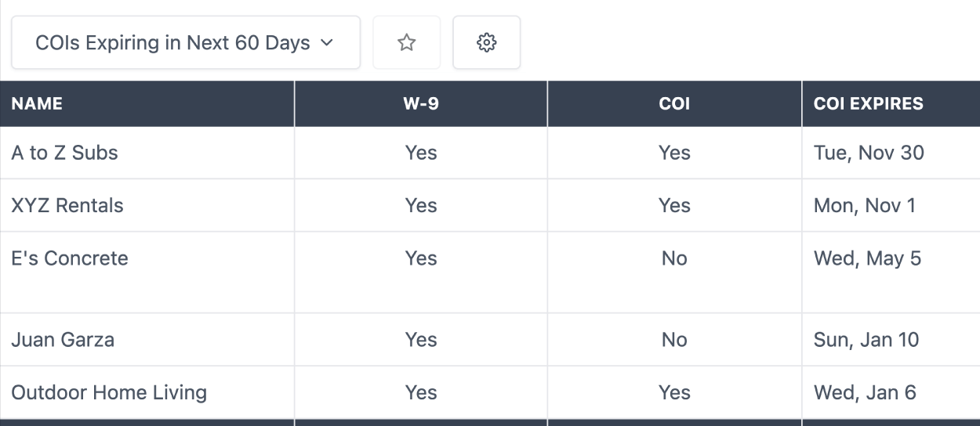Image resolution: width=980 pixels, height=426 pixels.
Task: Expand the COIs Expiring in Next 60 Days dropdown
Action: [185, 42]
